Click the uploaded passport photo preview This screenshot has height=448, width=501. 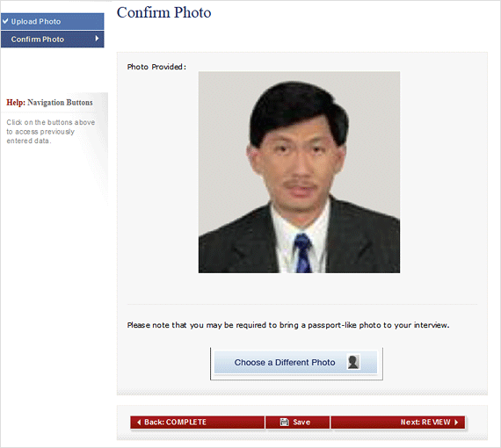299,172
